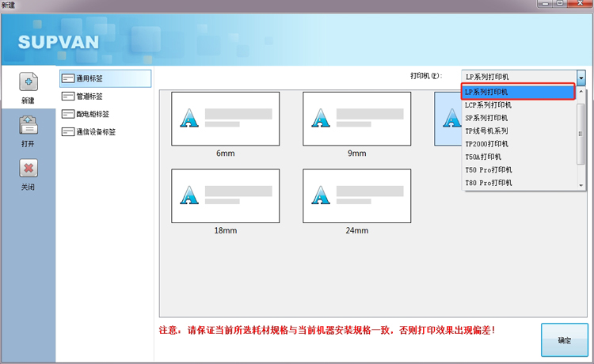594x364 pixels.
Task: Select the 6mm label template thumbnail
Action: [225, 119]
